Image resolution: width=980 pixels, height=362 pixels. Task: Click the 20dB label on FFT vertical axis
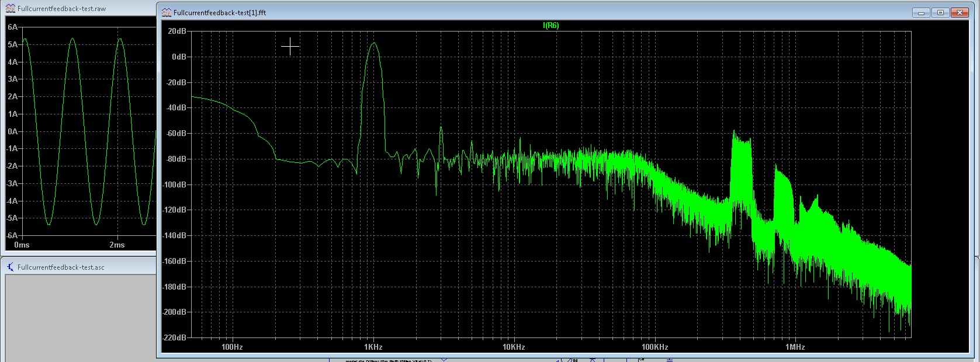click(177, 31)
